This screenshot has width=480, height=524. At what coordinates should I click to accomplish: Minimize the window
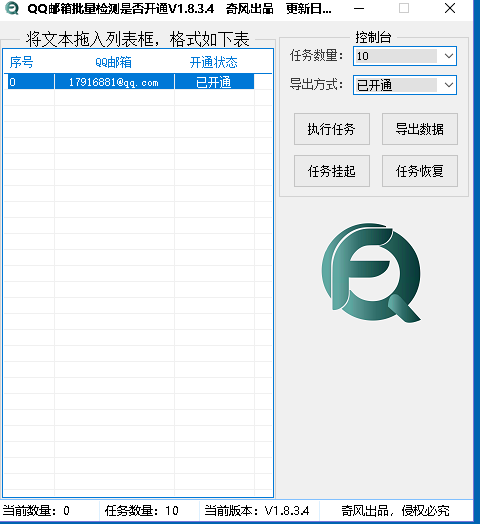coord(359,9)
